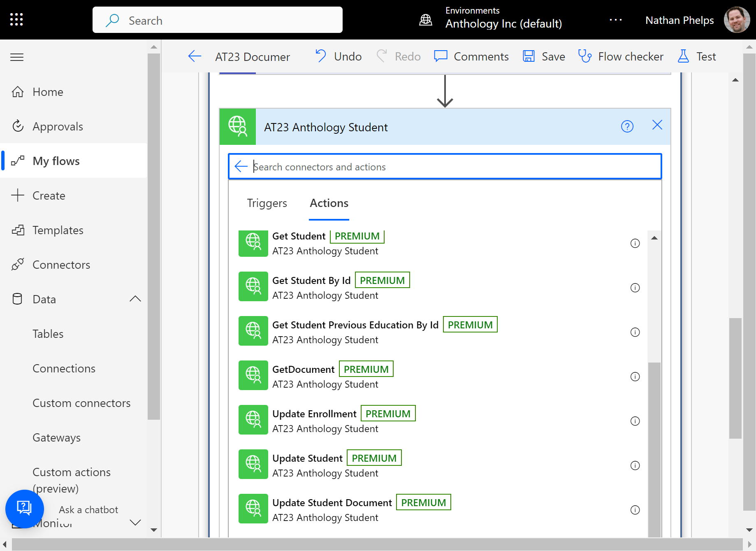Image resolution: width=756 pixels, height=551 pixels.
Task: Open Custom connectors under Data
Action: point(81,403)
